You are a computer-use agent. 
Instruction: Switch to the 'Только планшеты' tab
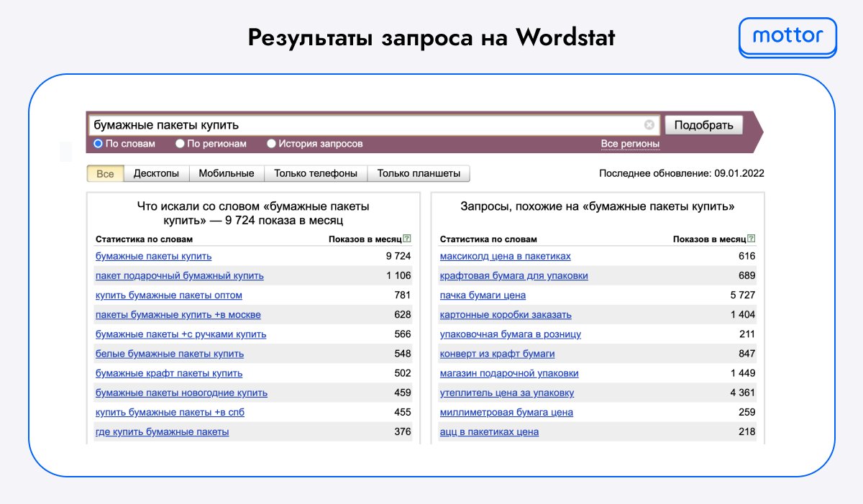tap(419, 173)
